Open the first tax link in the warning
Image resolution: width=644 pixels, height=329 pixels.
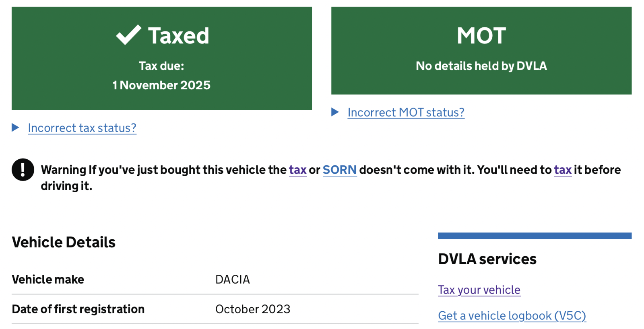click(x=298, y=170)
